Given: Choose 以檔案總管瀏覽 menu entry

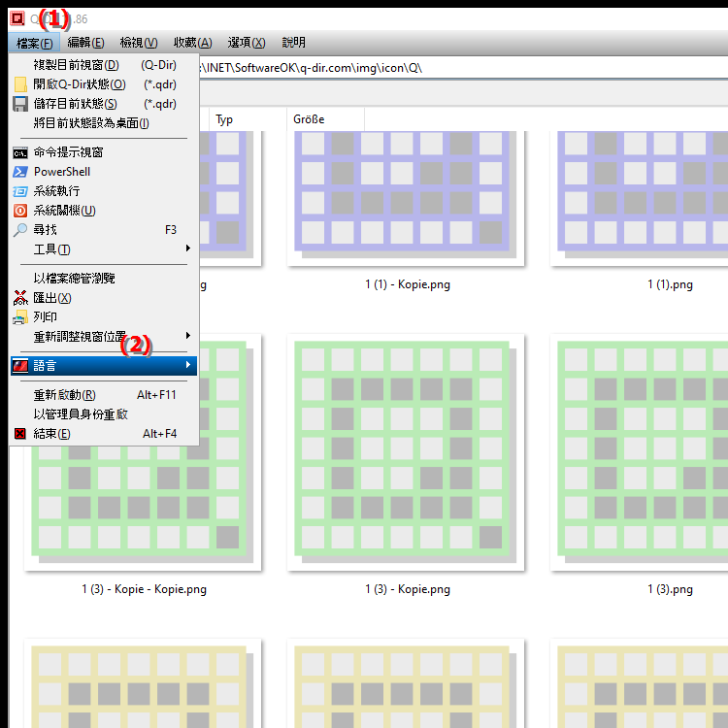Looking at the screenshot, I should click(x=105, y=279).
